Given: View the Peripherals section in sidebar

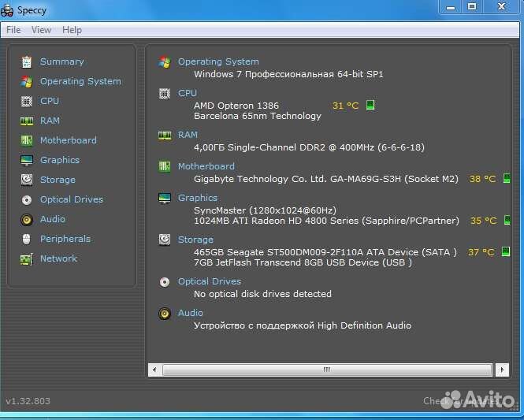Looking at the screenshot, I should pos(65,239).
